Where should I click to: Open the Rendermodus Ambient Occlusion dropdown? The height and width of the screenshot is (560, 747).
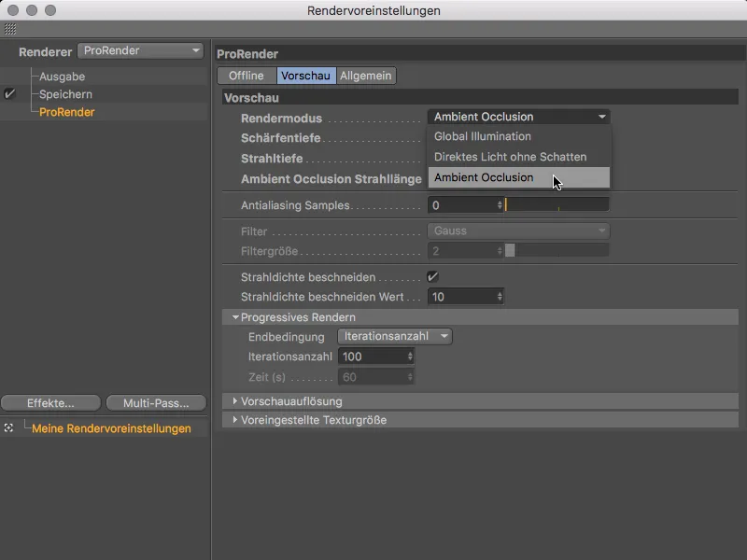pyautogui.click(x=519, y=117)
